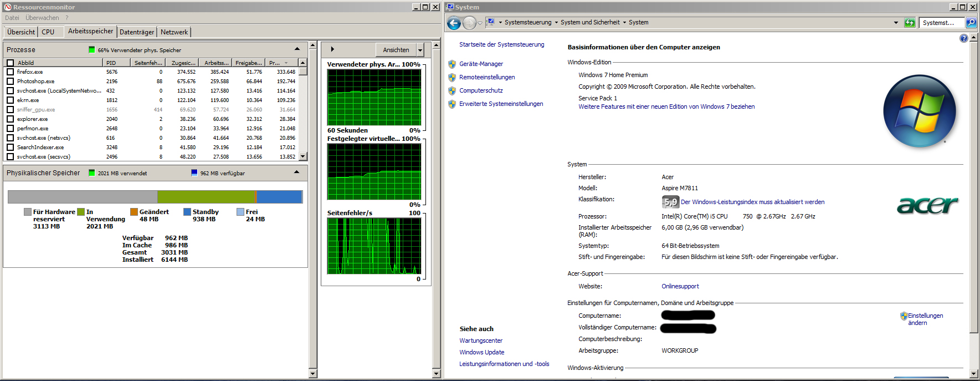The height and width of the screenshot is (381, 980).
Task: Check the svchost.exe (LocalSystemNetwo...) checkbox
Action: coord(10,91)
